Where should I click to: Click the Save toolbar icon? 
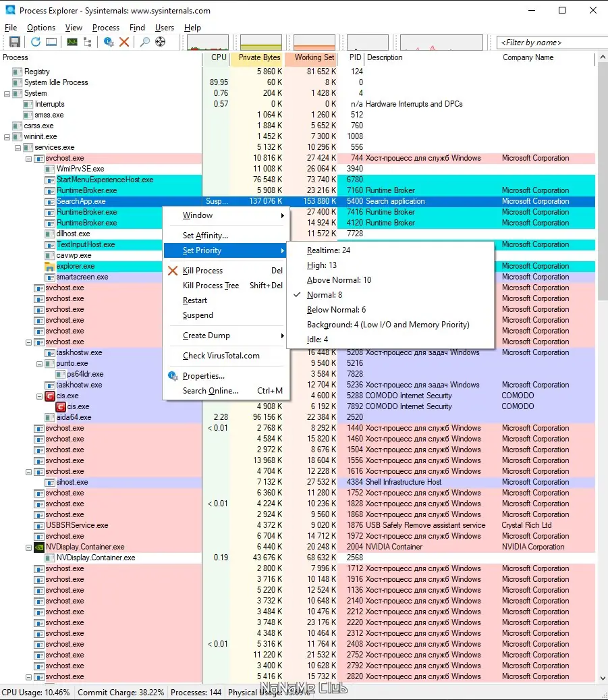coord(15,42)
